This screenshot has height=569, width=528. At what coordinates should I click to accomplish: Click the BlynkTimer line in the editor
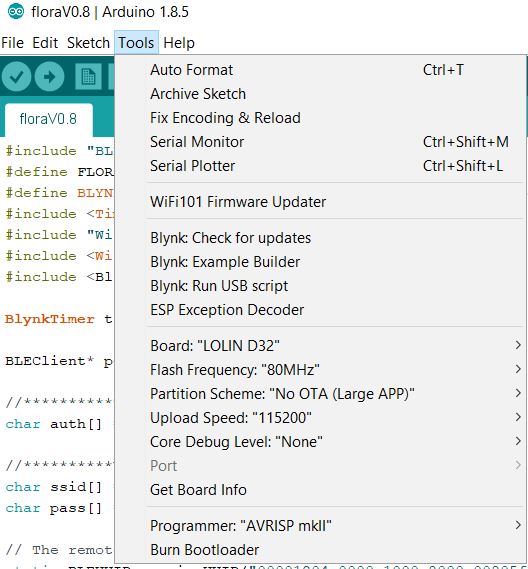click(58, 319)
